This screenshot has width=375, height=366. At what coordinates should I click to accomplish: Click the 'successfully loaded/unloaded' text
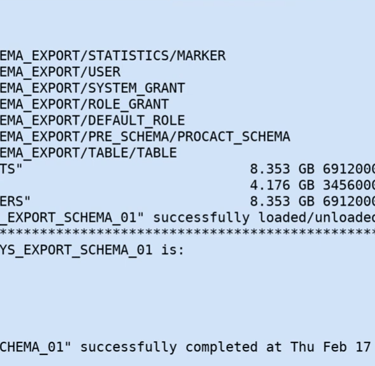click(x=264, y=218)
